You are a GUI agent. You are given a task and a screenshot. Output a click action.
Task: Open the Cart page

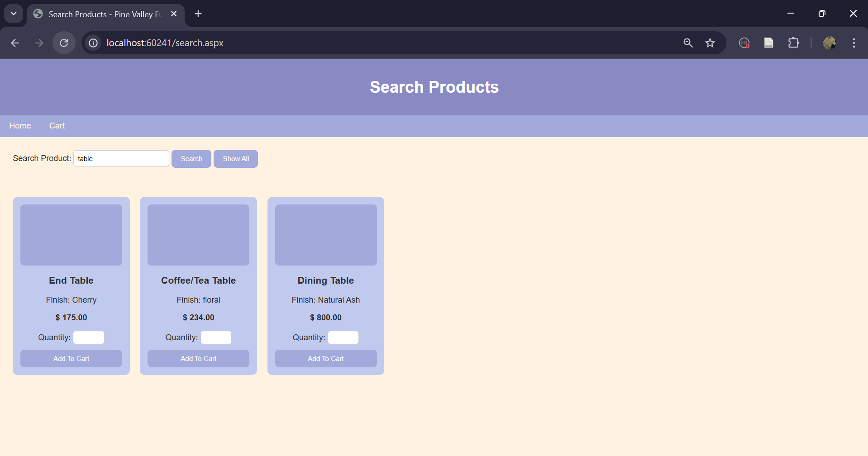pyautogui.click(x=57, y=125)
